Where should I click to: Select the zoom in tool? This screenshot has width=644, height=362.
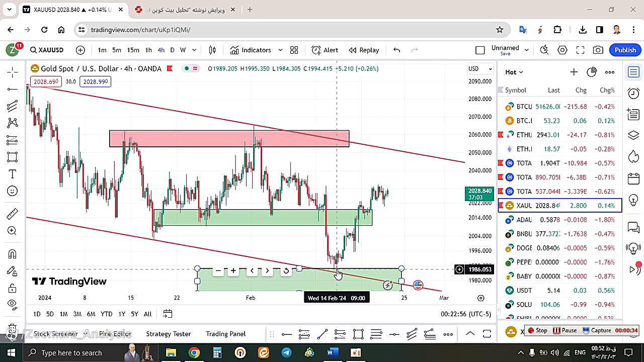[x=12, y=231]
